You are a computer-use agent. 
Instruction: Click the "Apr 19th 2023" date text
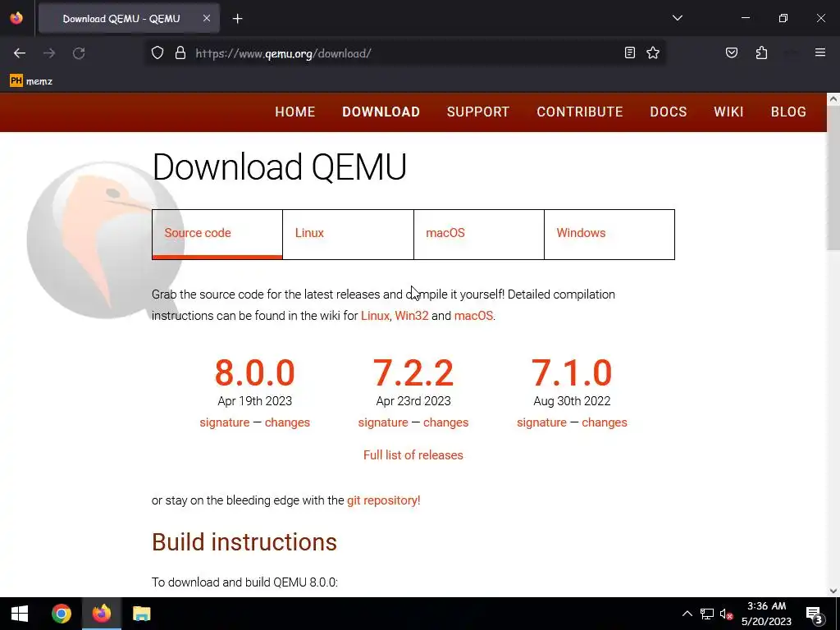(x=254, y=401)
